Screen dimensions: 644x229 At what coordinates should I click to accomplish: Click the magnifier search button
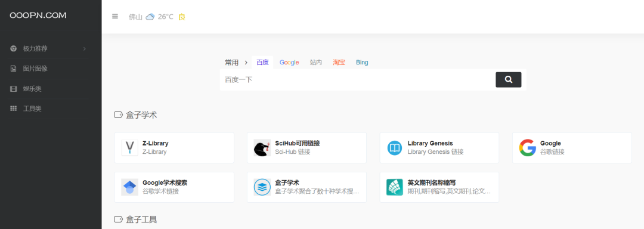509,80
